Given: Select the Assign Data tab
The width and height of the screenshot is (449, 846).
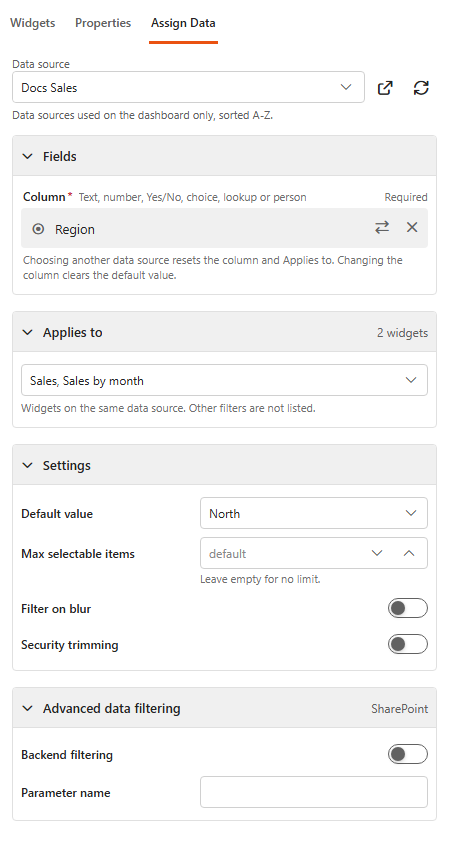Looking at the screenshot, I should point(183,23).
